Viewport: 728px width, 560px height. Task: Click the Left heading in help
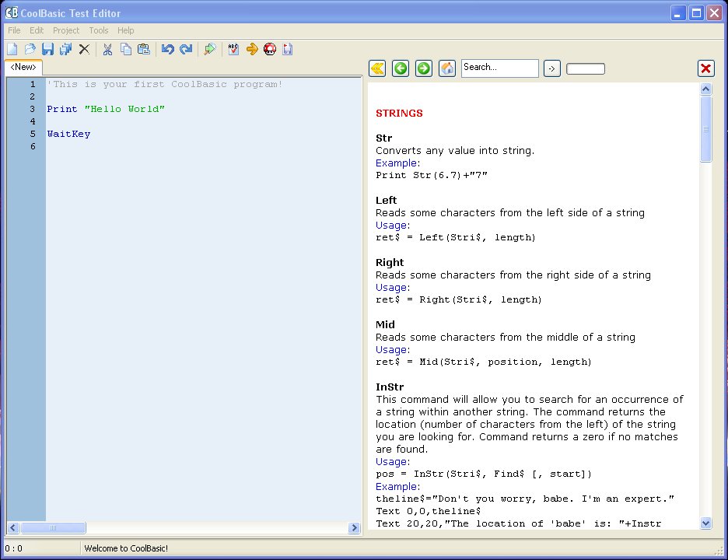pyautogui.click(x=387, y=200)
